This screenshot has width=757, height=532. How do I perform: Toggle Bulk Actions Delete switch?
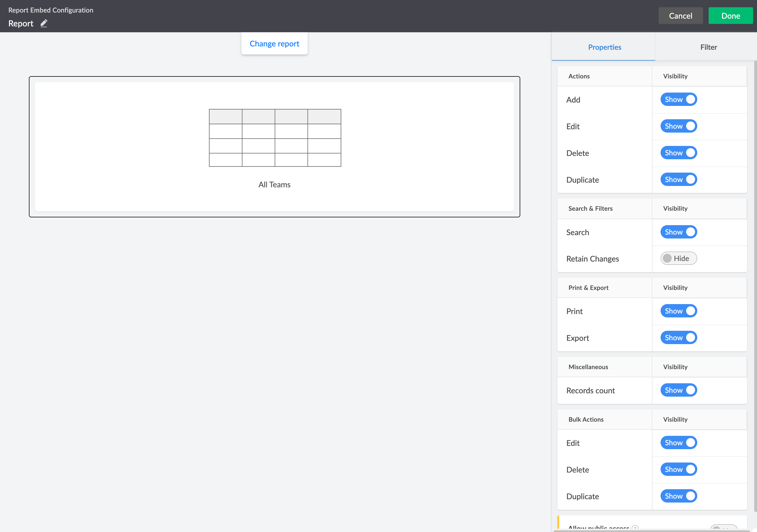coord(678,470)
